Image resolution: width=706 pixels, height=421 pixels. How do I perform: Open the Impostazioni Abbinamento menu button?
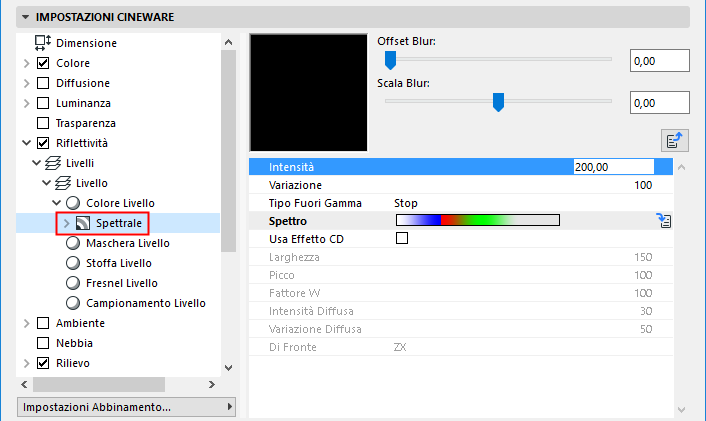(x=127, y=407)
